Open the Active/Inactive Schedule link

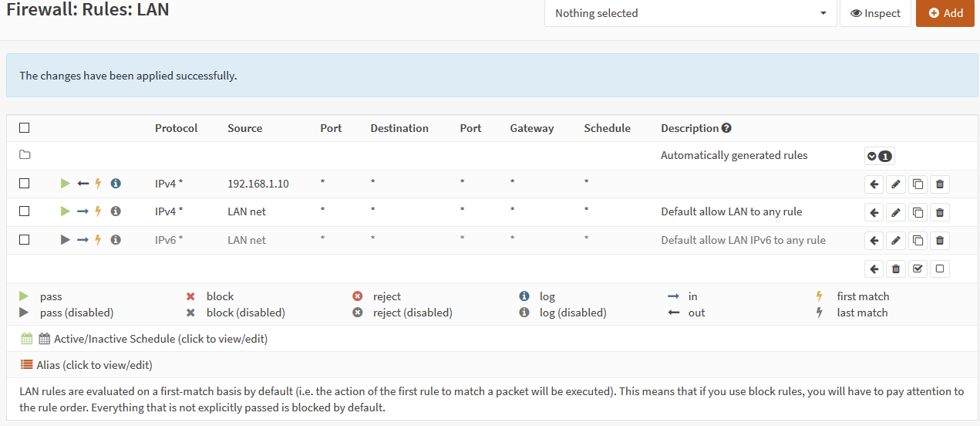point(160,339)
